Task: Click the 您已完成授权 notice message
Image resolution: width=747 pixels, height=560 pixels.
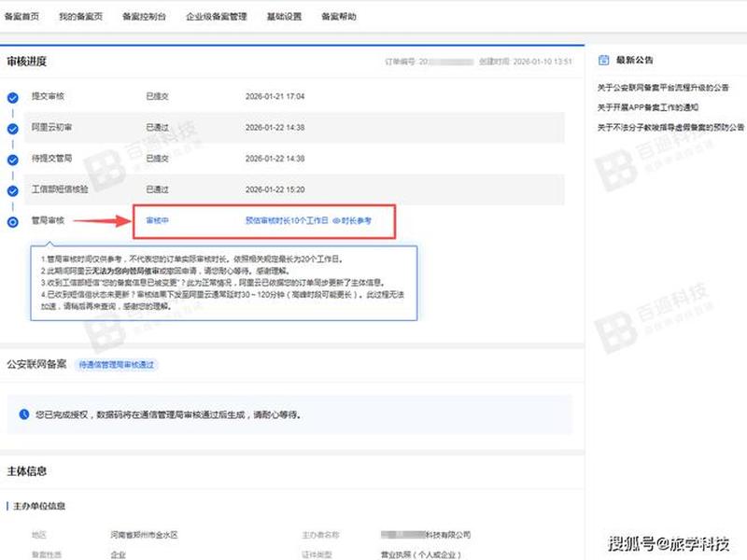Action: point(168,414)
